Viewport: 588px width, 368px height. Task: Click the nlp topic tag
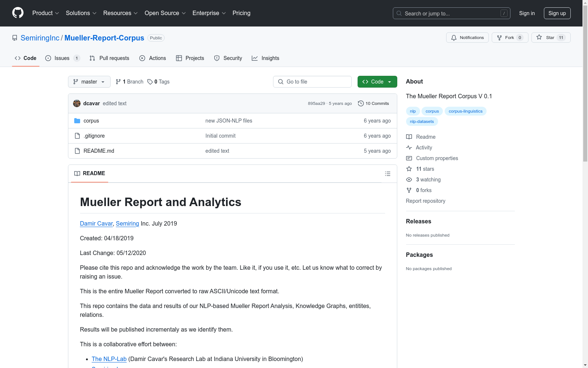click(x=413, y=111)
